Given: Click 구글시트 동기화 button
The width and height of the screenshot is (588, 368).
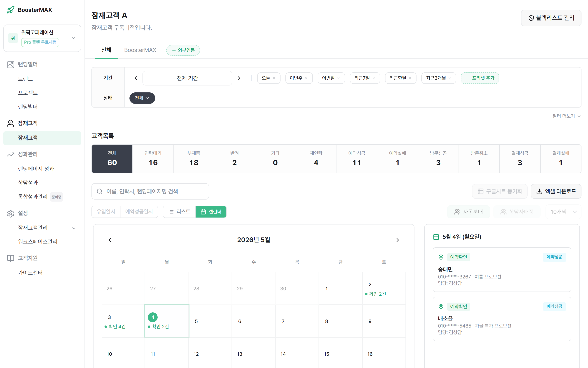Looking at the screenshot, I should coord(500,191).
